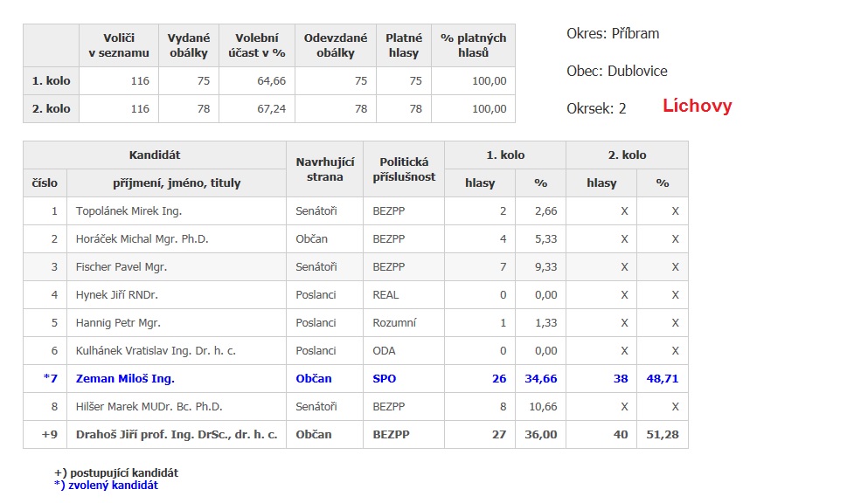The width and height of the screenshot is (868, 503).
Task: Select the Fischer Pavel Mgr. name cell
Action: [x=121, y=266]
